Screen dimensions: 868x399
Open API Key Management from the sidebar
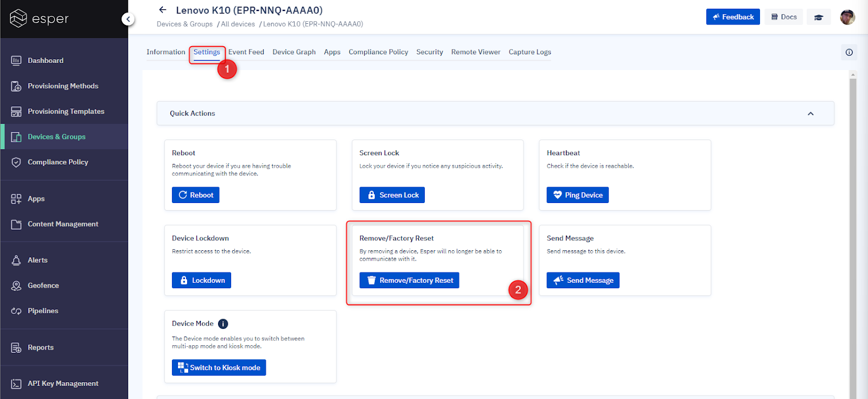click(64, 384)
